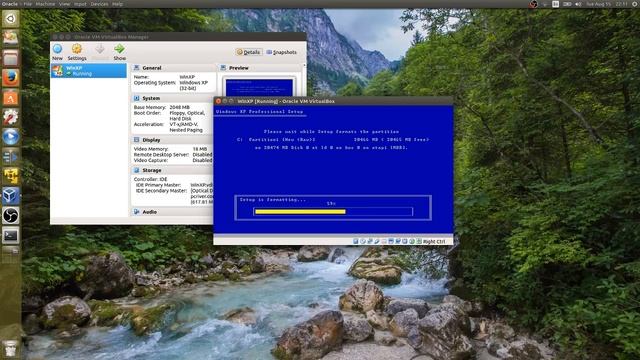Open Ubuntu Software Center in the dock
The image size is (640, 360).
11,98
